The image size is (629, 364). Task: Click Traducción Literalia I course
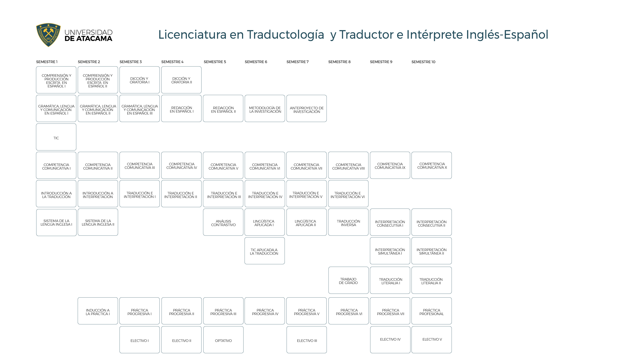pyautogui.click(x=390, y=280)
